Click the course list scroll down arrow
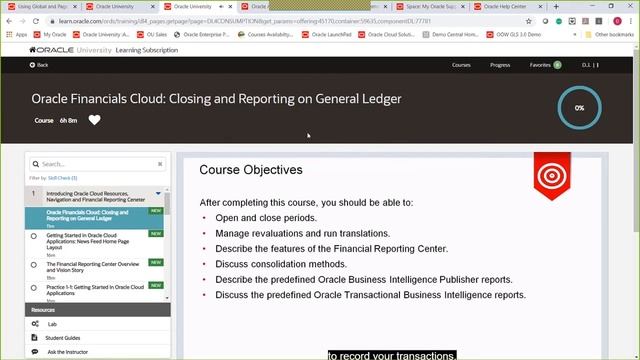The height and width of the screenshot is (360, 640). click(167, 298)
